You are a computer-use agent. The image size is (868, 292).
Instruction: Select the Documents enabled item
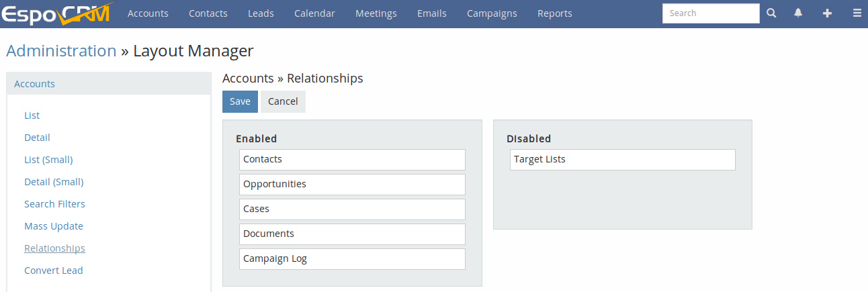tap(352, 234)
